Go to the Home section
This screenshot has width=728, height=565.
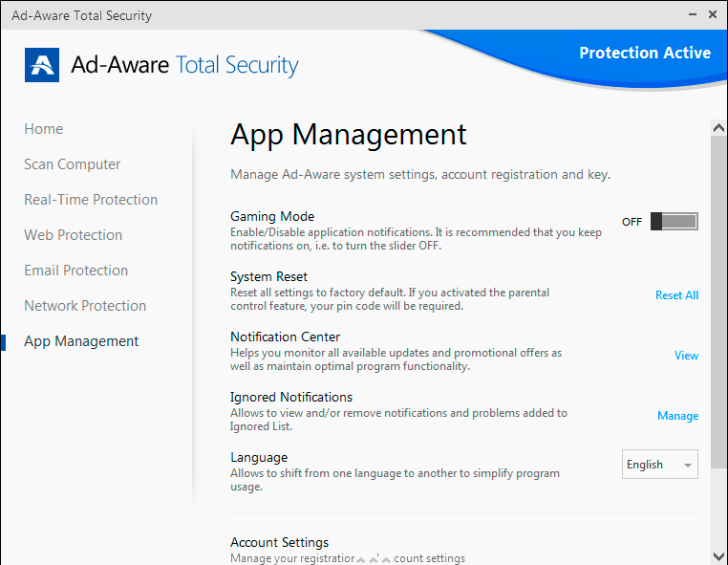click(x=44, y=129)
